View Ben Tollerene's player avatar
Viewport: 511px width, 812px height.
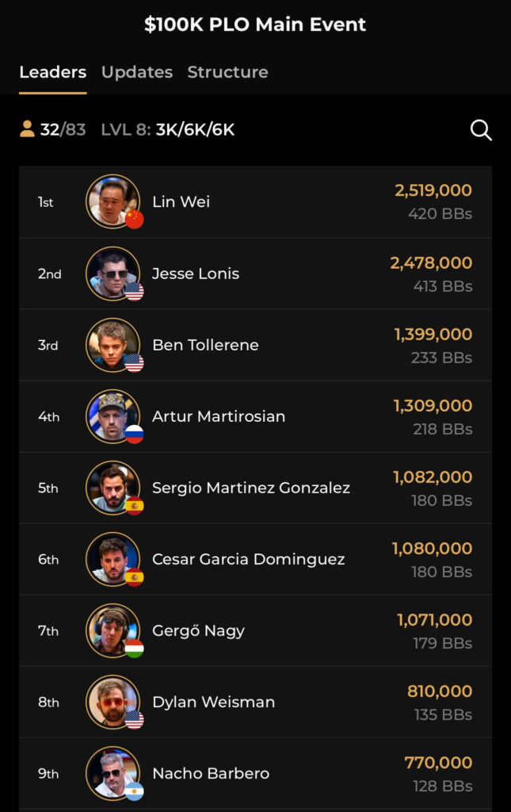click(112, 345)
